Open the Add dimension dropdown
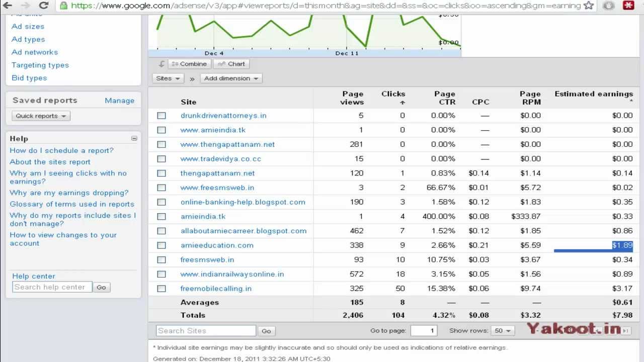This screenshot has width=644, height=362. (x=231, y=78)
